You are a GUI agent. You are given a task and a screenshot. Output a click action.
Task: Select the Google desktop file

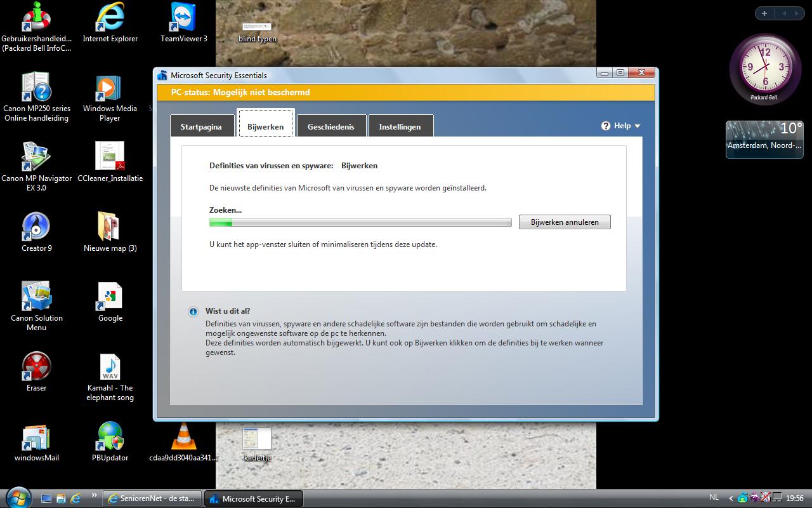pyautogui.click(x=110, y=302)
